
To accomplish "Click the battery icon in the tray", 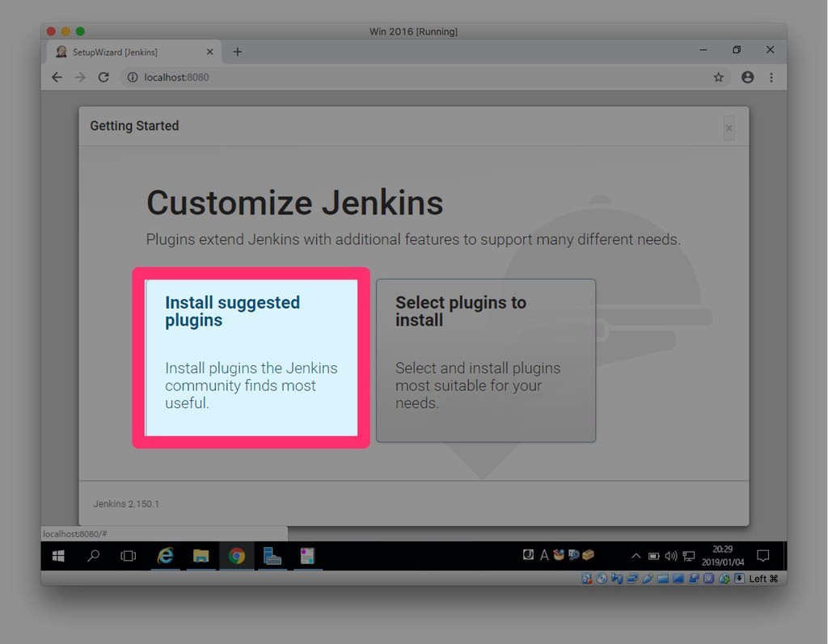I will point(653,556).
